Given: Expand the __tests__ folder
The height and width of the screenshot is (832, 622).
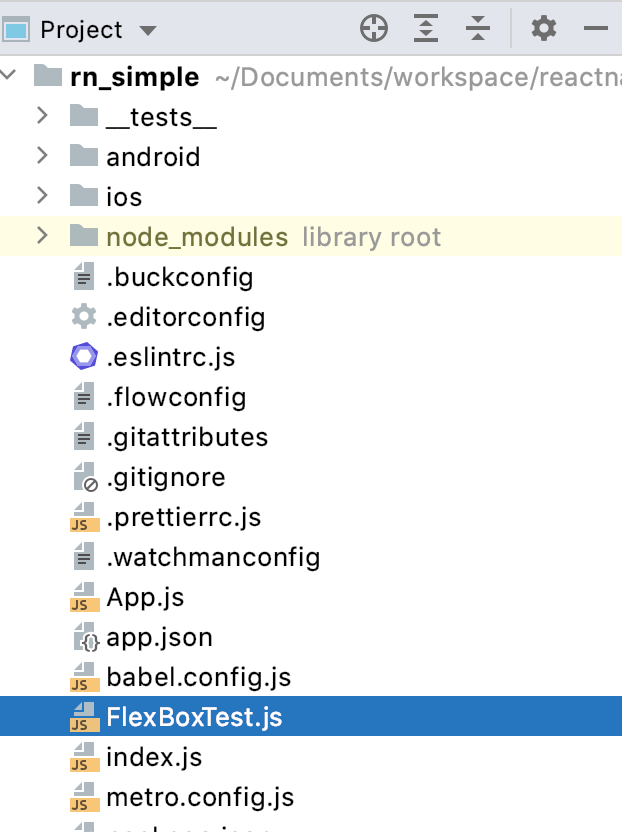Looking at the screenshot, I should 42,116.
